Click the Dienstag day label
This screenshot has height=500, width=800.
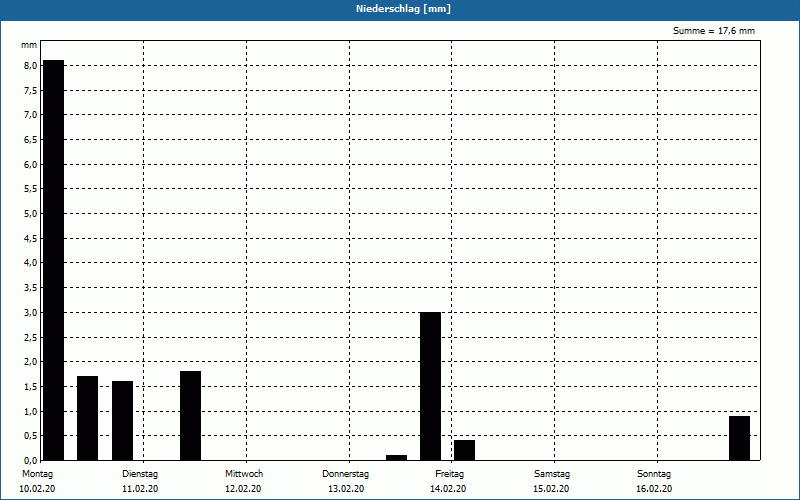click(140, 474)
